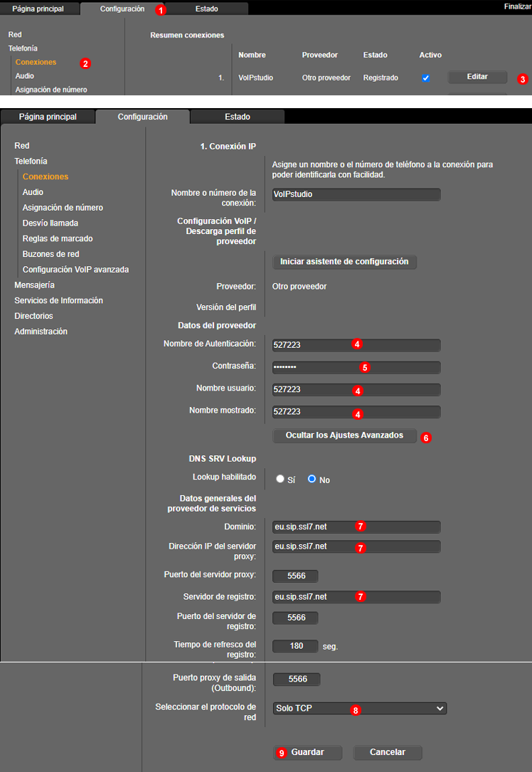
Task: Click Registrado status in connections table
Action: [381, 78]
